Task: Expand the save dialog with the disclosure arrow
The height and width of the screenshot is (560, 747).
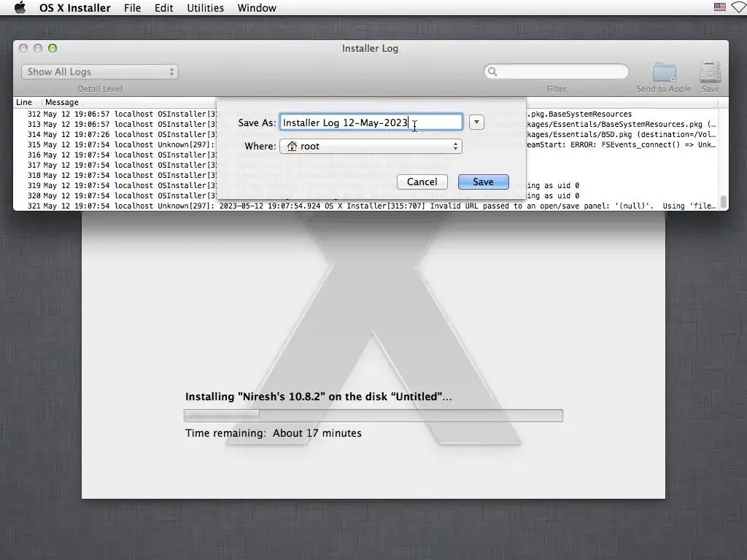Action: pyautogui.click(x=476, y=122)
